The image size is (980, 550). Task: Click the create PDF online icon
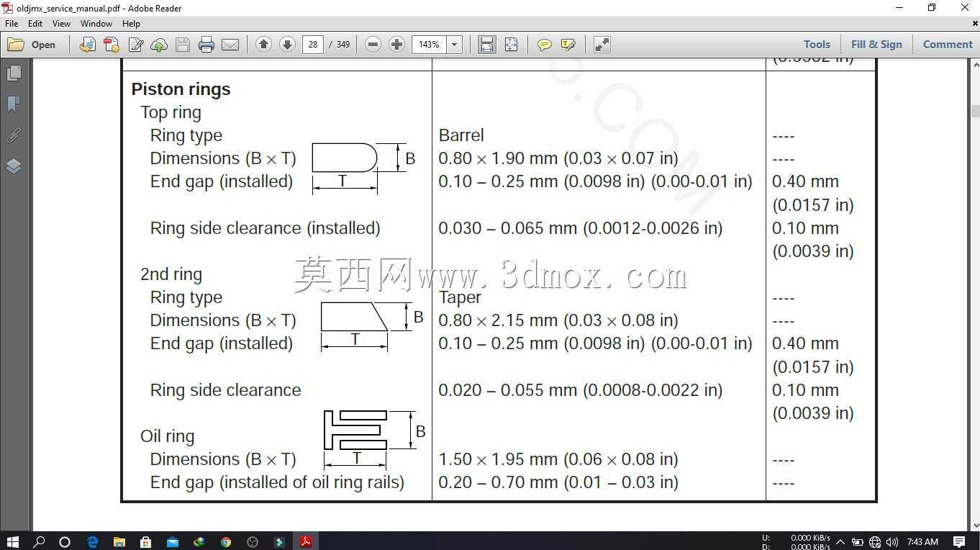pos(112,45)
